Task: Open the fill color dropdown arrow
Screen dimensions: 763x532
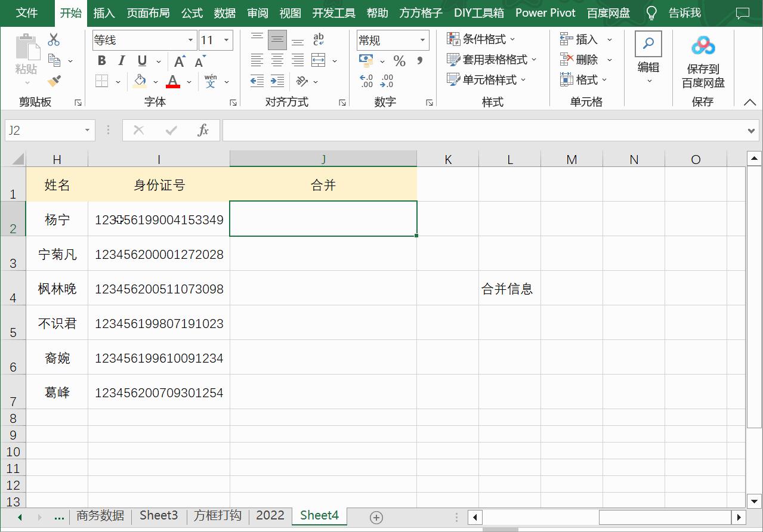Action: [x=155, y=81]
